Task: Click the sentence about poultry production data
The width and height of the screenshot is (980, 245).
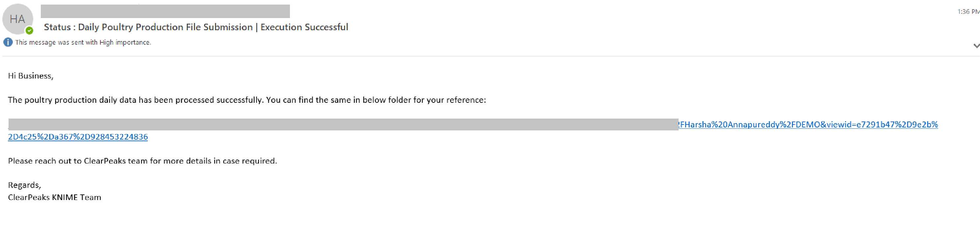Action: 247,100
